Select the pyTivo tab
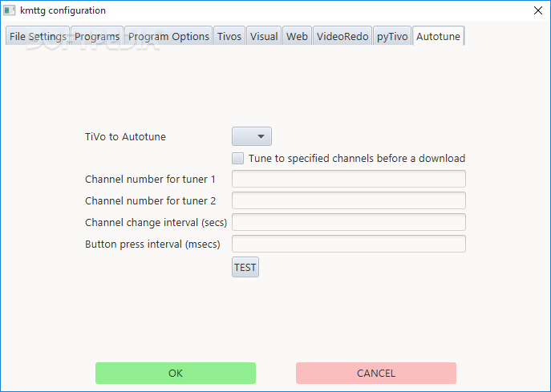551x392 pixels. click(392, 36)
